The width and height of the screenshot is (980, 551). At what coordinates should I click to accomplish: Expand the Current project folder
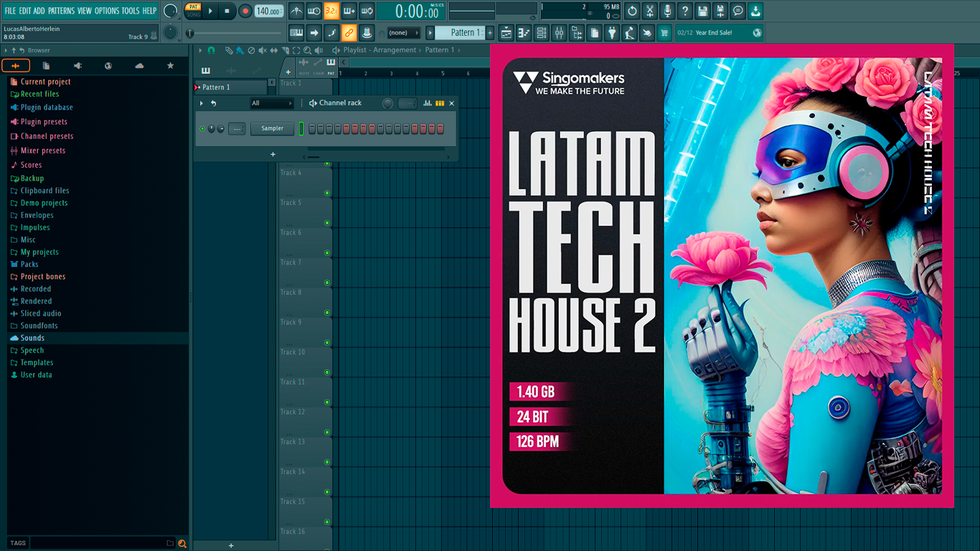click(46, 82)
